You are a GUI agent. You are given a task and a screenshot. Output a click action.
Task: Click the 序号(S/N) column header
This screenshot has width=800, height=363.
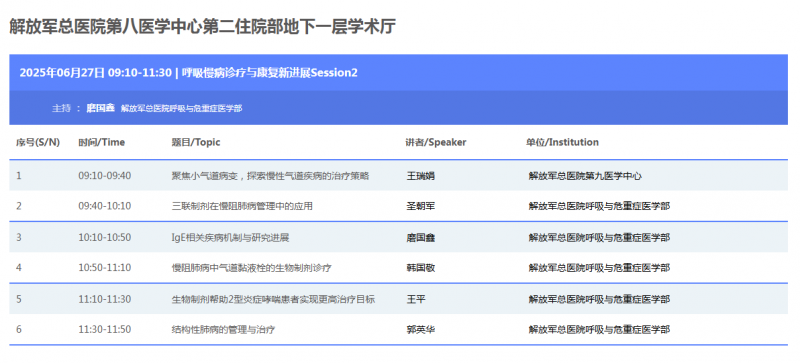(38, 142)
